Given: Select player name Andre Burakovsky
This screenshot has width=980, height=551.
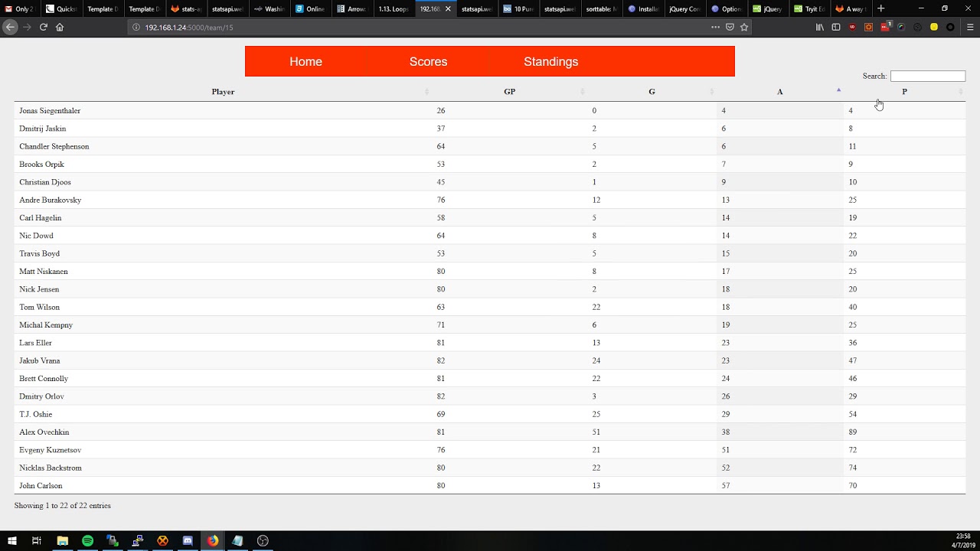Looking at the screenshot, I should (50, 200).
